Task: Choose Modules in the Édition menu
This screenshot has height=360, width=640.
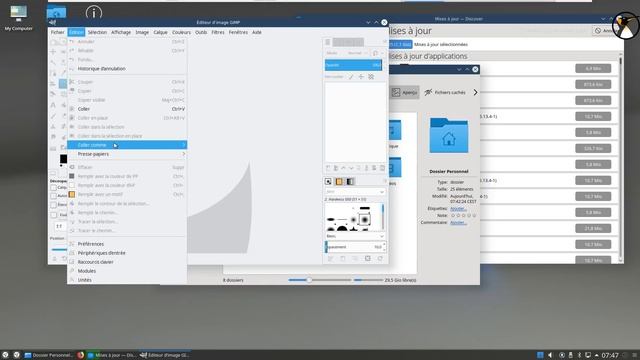Action: pos(127,271)
